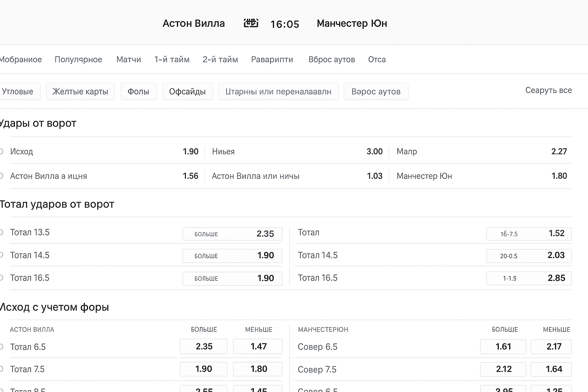Viewport: 588px width, 392px height.
Task: Select the radio button beside Исход
Action: pos(2,152)
